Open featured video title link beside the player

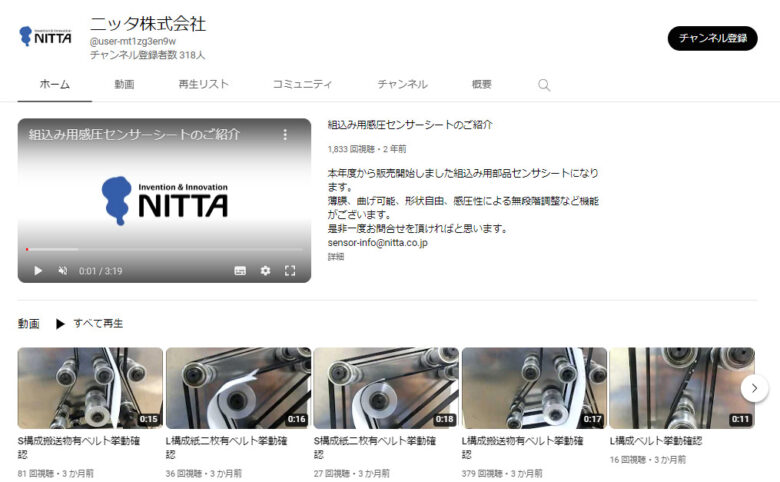[410, 125]
